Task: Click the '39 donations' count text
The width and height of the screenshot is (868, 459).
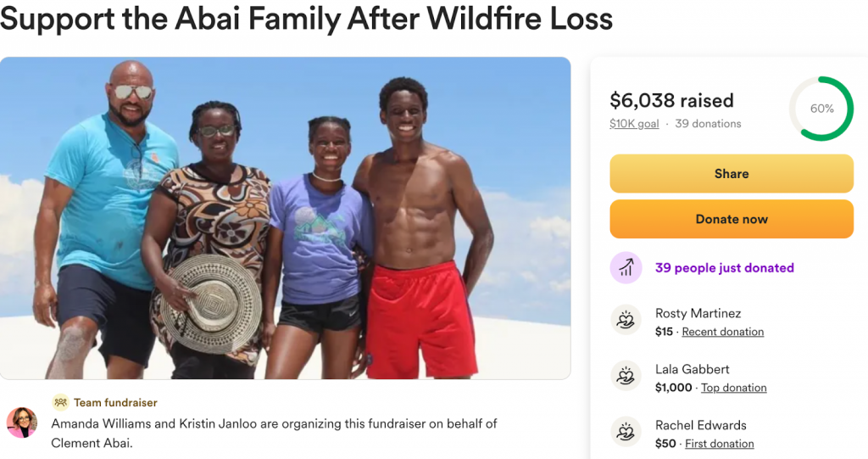Action: [x=708, y=124]
